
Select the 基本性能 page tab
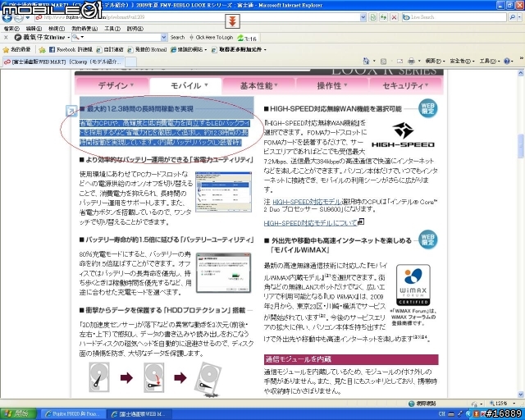coord(259,86)
